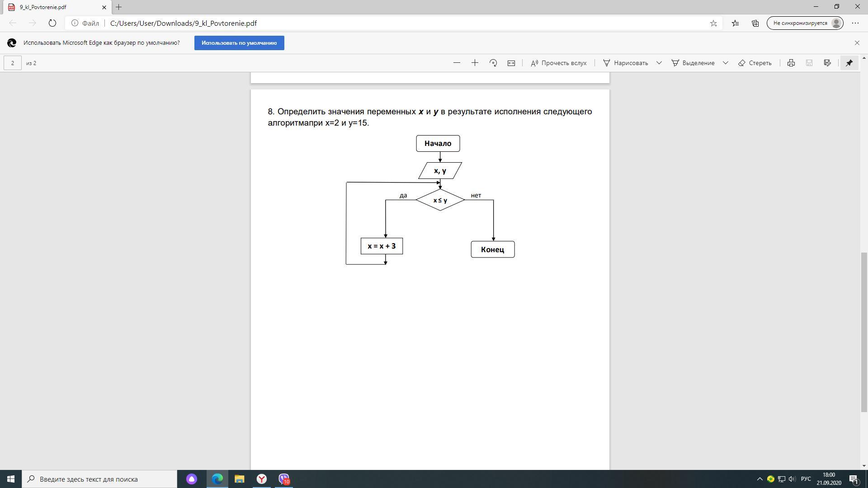
Task: Show hidden system tray icons
Action: point(759,479)
